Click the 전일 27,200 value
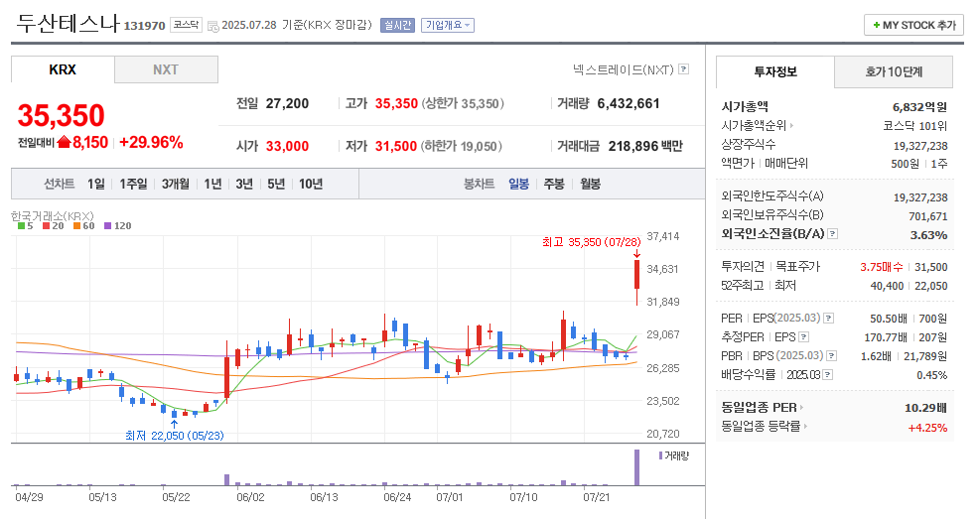The image size is (980, 519). 287,103
